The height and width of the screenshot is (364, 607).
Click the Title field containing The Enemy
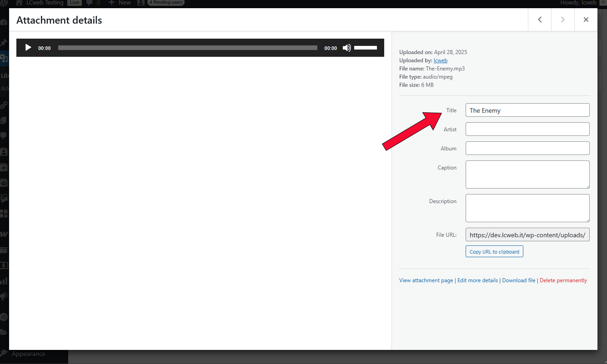(x=527, y=110)
